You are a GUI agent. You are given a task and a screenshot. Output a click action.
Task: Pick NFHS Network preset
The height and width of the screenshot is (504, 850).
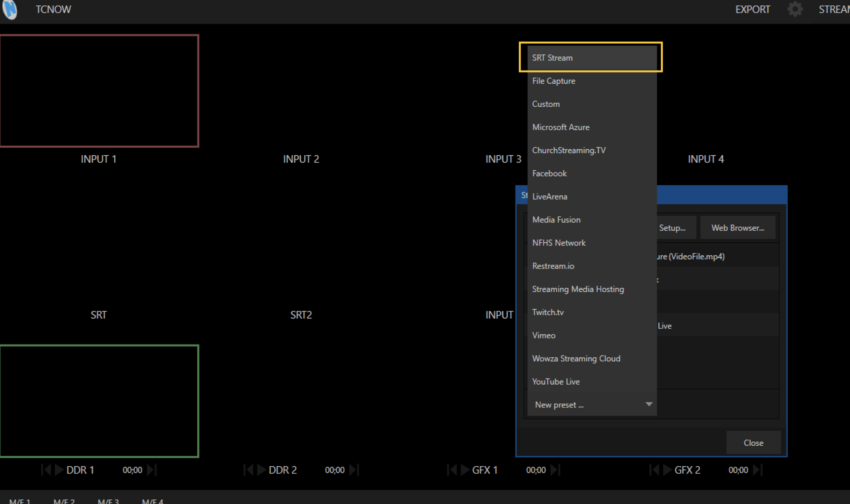(592, 243)
